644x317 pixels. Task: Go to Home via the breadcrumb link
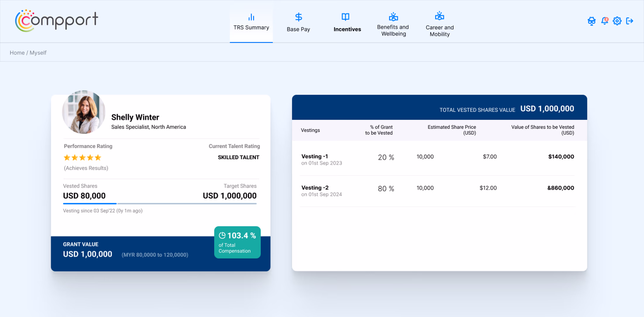click(17, 53)
